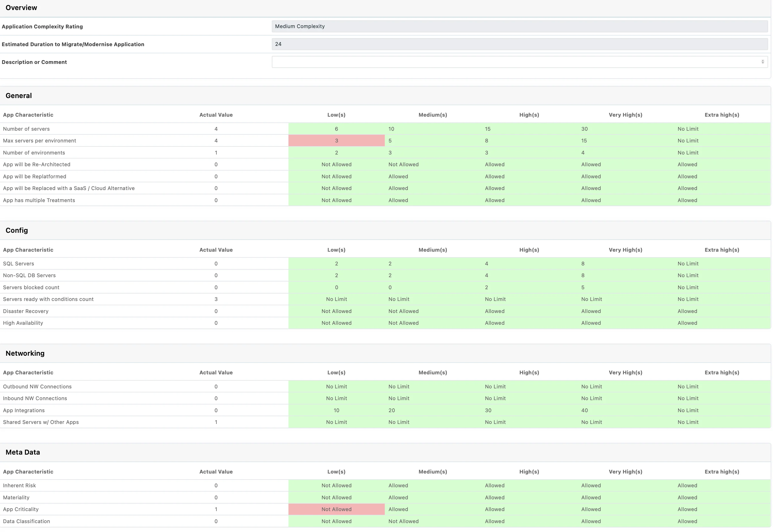Click the General section heading

click(x=19, y=96)
